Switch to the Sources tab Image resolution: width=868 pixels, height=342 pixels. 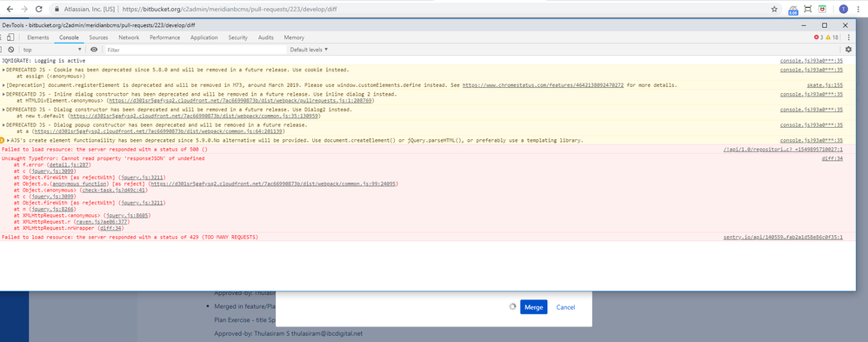[x=98, y=37]
